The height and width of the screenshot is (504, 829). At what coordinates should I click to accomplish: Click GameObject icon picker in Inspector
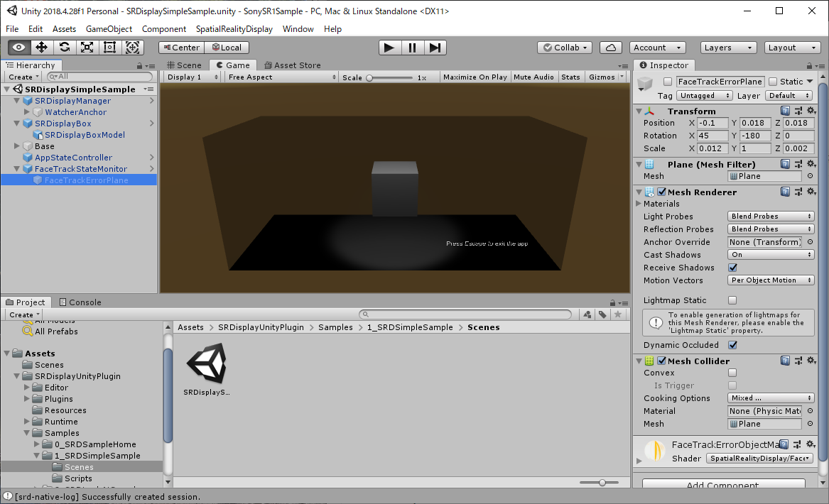(645, 84)
